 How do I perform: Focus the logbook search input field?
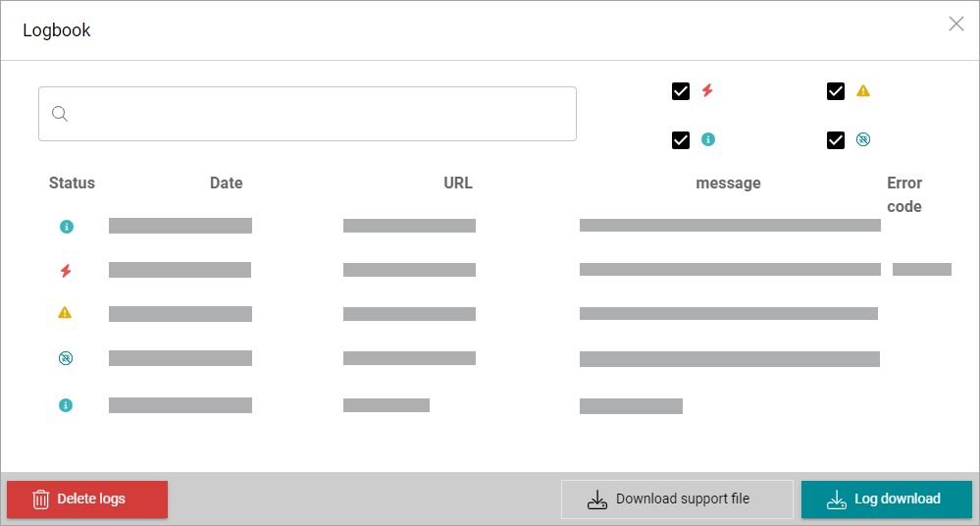click(x=319, y=114)
